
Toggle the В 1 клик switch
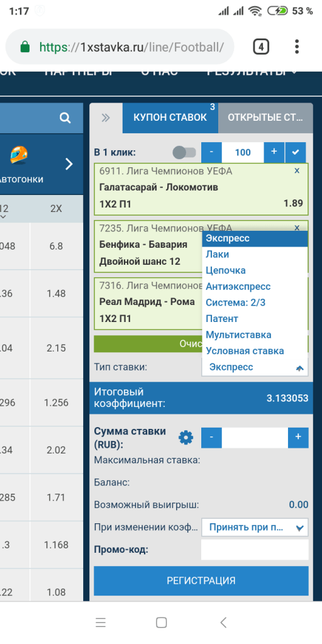[184, 152]
